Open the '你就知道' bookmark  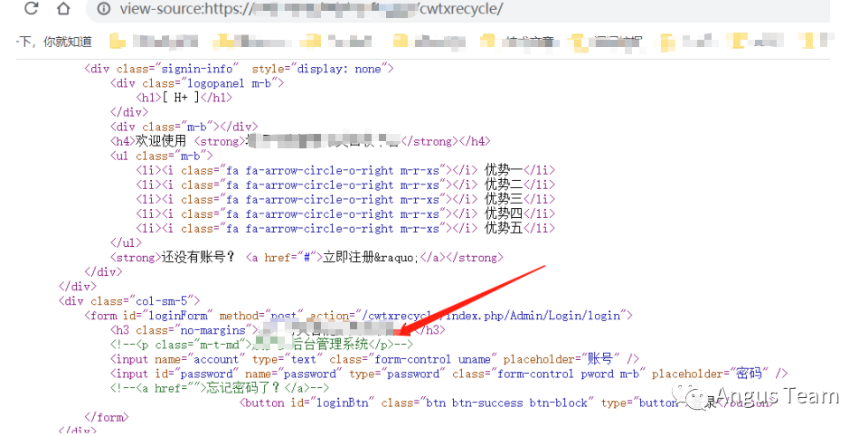tap(55, 42)
